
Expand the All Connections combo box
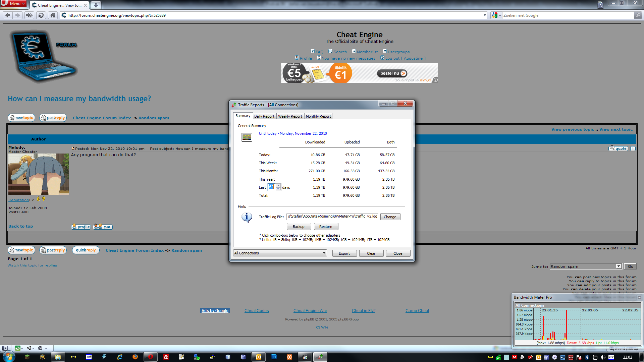point(324,253)
